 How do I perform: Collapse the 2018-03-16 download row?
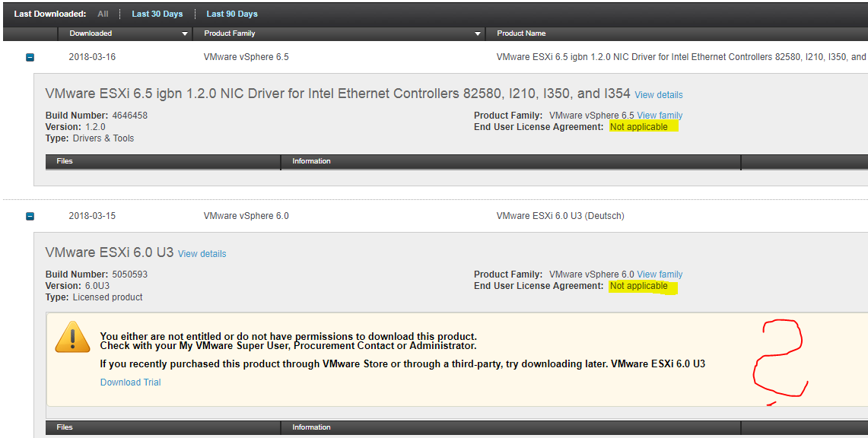[30, 57]
